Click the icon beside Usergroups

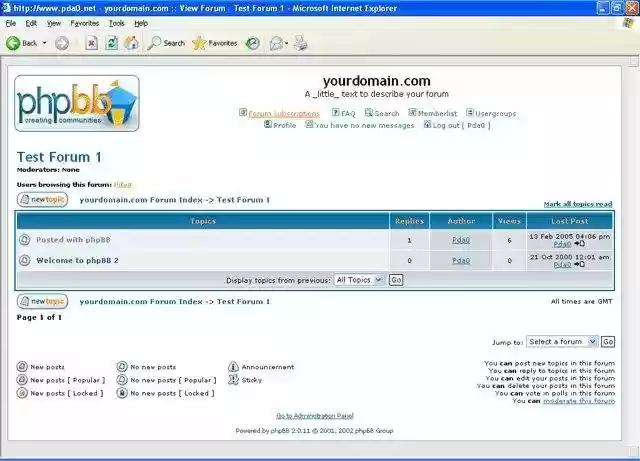pos(470,112)
